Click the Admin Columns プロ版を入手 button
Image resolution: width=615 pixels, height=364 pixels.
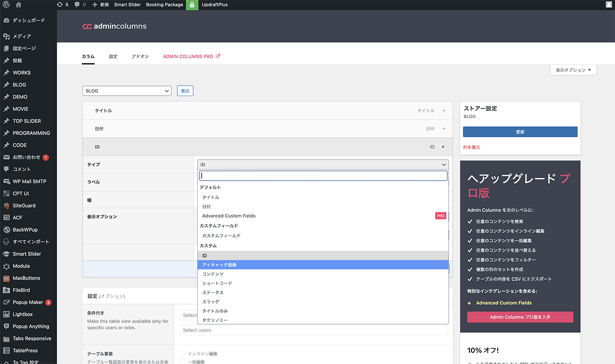coord(520,317)
